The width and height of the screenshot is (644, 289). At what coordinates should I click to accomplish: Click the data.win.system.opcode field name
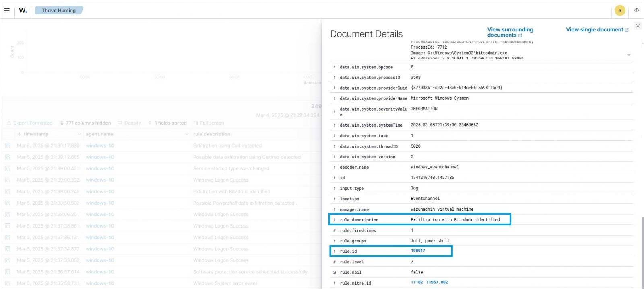click(366, 67)
